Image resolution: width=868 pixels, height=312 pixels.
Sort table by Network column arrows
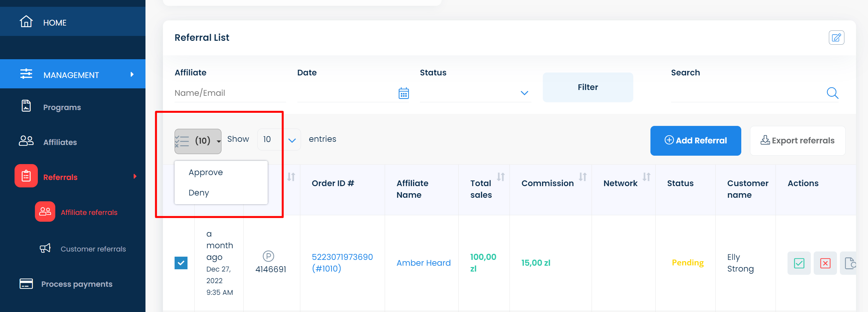(x=646, y=177)
